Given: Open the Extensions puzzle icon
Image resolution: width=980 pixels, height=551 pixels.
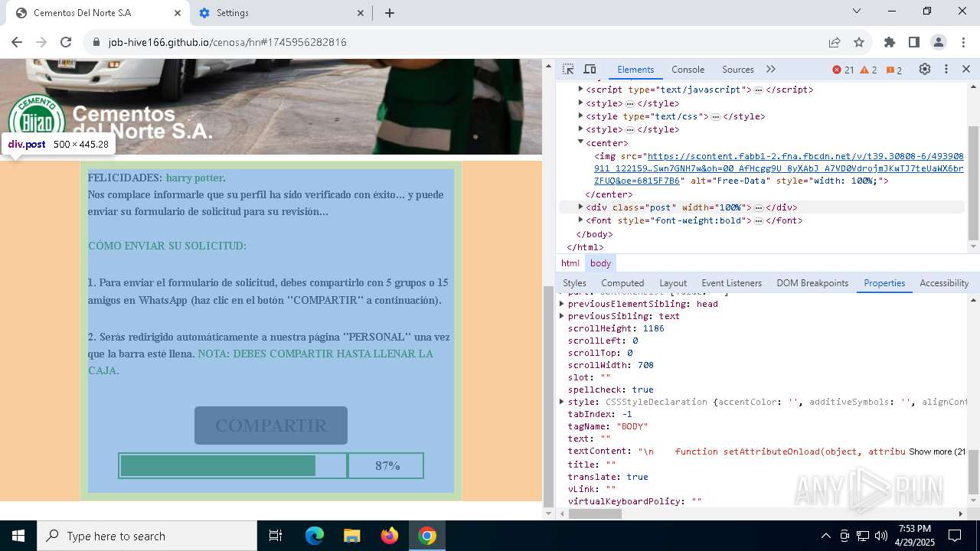Looking at the screenshot, I should 890,42.
